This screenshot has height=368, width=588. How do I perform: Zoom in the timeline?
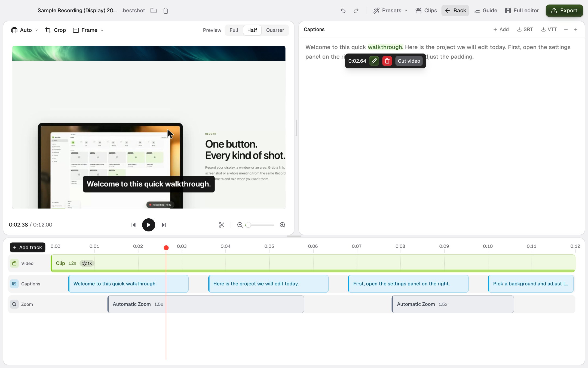click(283, 225)
